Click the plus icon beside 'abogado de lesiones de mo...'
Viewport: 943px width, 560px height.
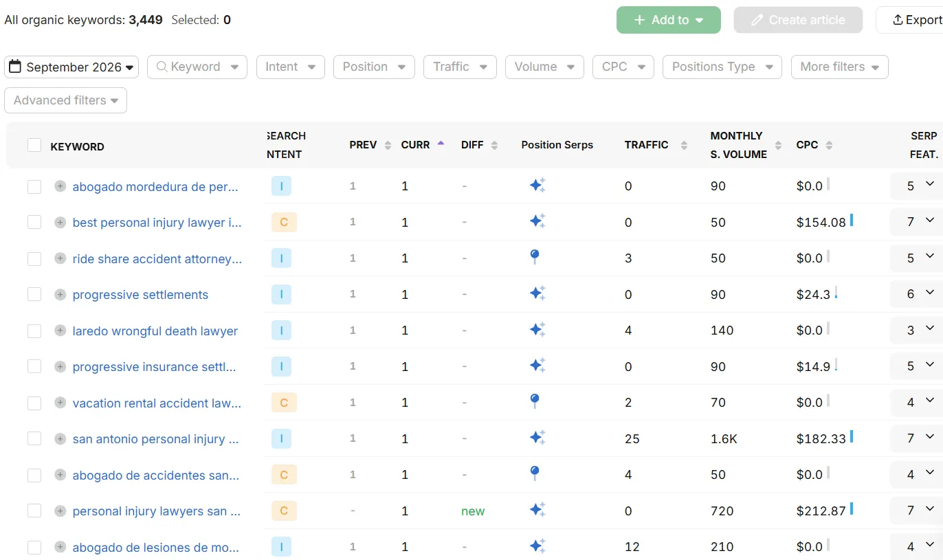[x=60, y=547]
